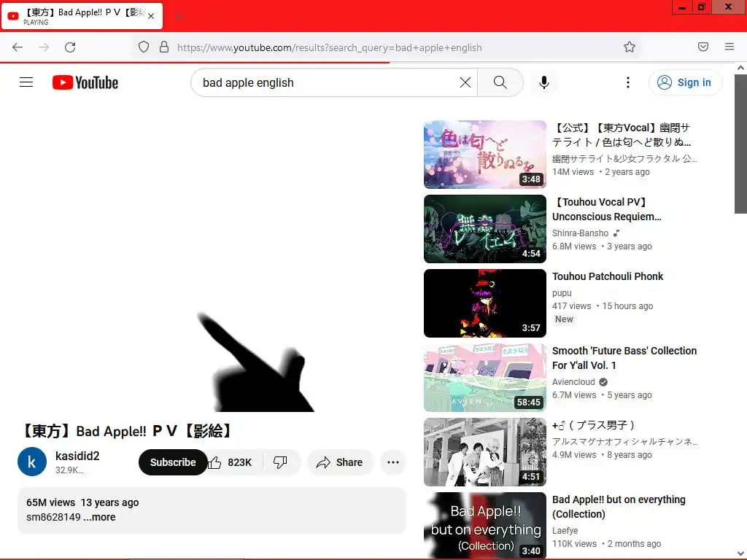Click the scrollbar up arrow

740,68
